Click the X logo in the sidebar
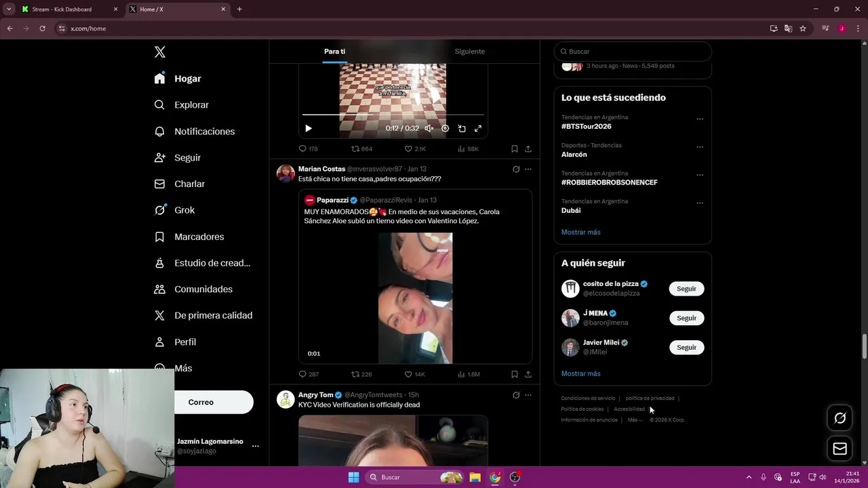 [x=159, y=52]
